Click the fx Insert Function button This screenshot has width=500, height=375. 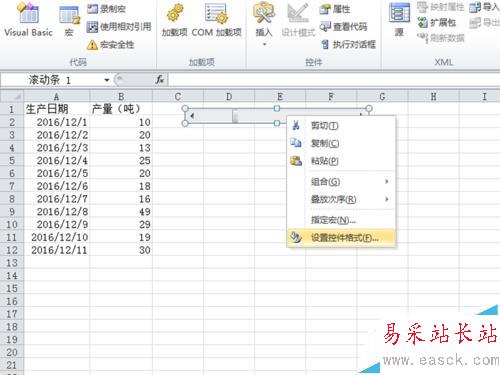(x=160, y=80)
